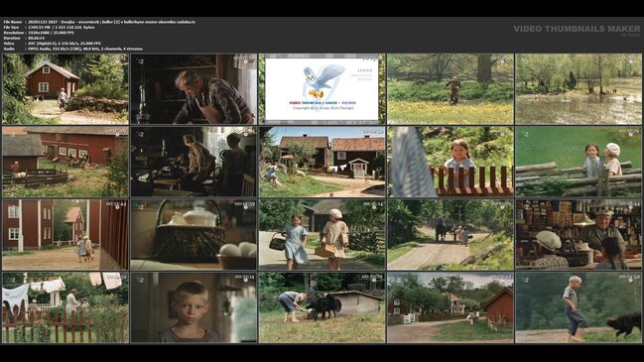
Task: Select frame of two red farmhouses and lawn
Action: (x=322, y=162)
